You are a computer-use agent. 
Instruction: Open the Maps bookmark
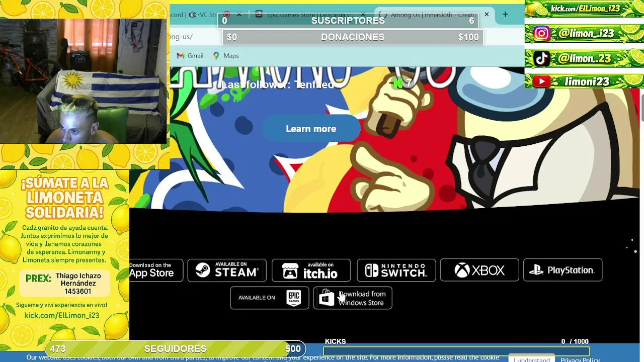[226, 56]
